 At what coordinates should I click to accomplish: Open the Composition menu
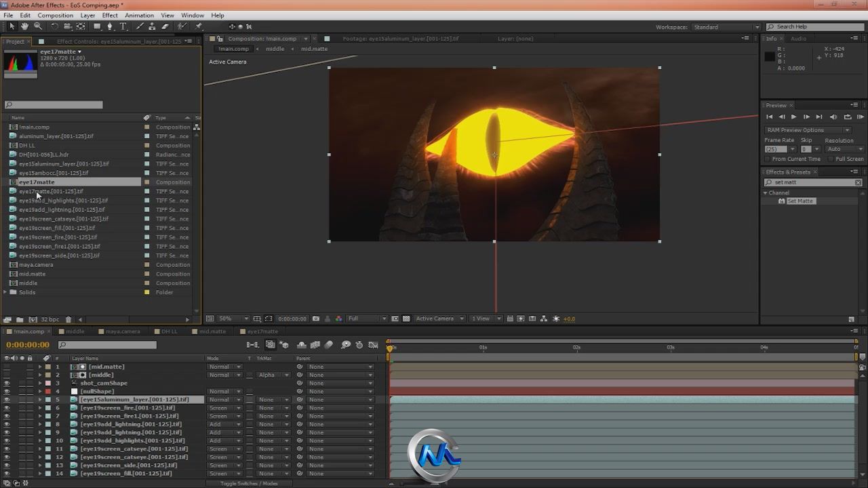(x=55, y=15)
